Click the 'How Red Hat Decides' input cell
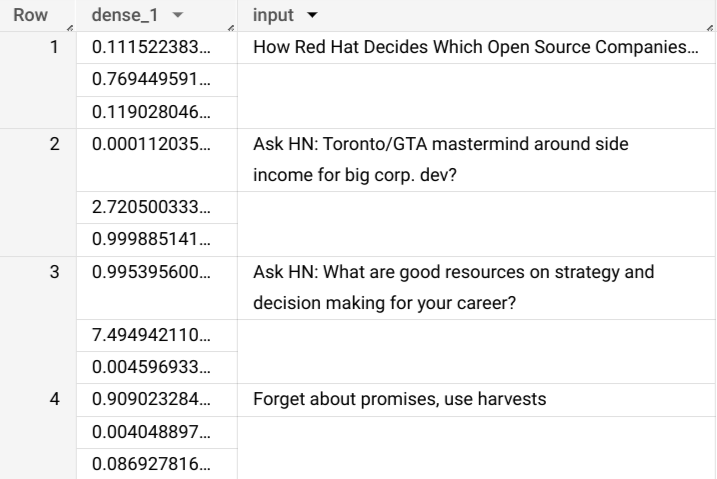Viewport: 717px width, 479px height. 475,48
